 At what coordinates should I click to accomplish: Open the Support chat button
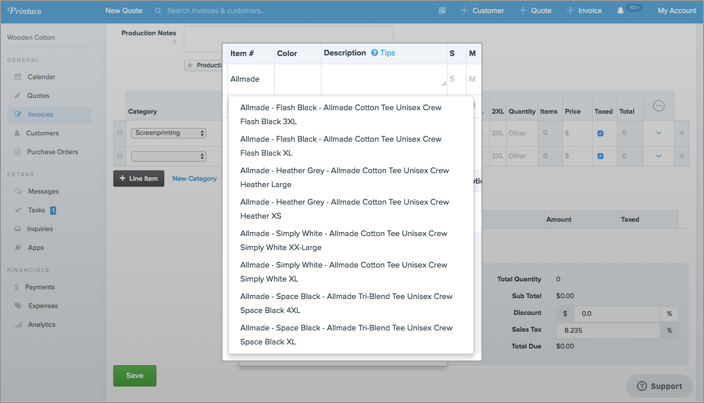660,386
